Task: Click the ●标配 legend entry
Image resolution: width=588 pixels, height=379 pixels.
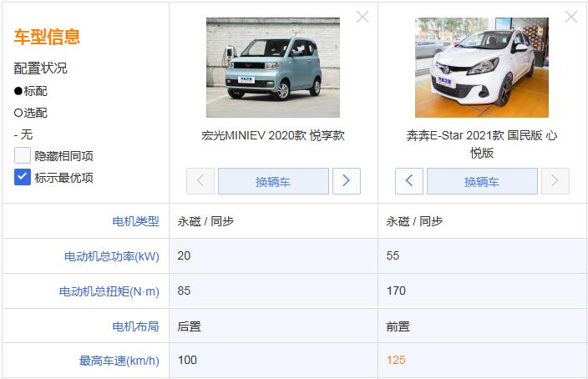Action: click(x=30, y=91)
